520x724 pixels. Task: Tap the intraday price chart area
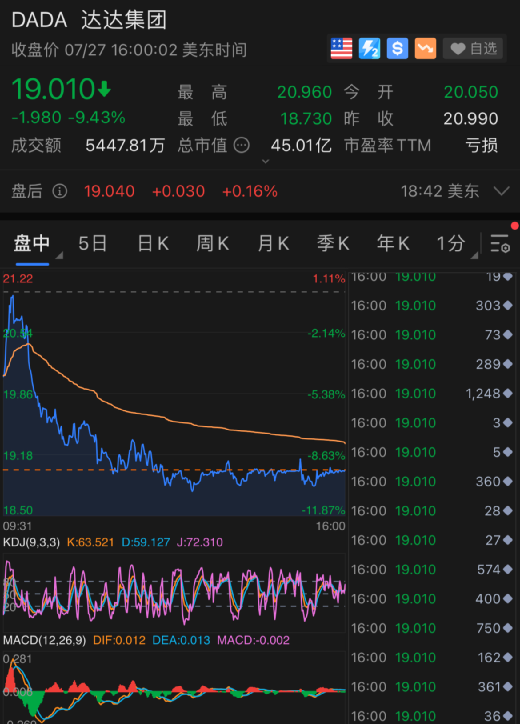pos(175,394)
